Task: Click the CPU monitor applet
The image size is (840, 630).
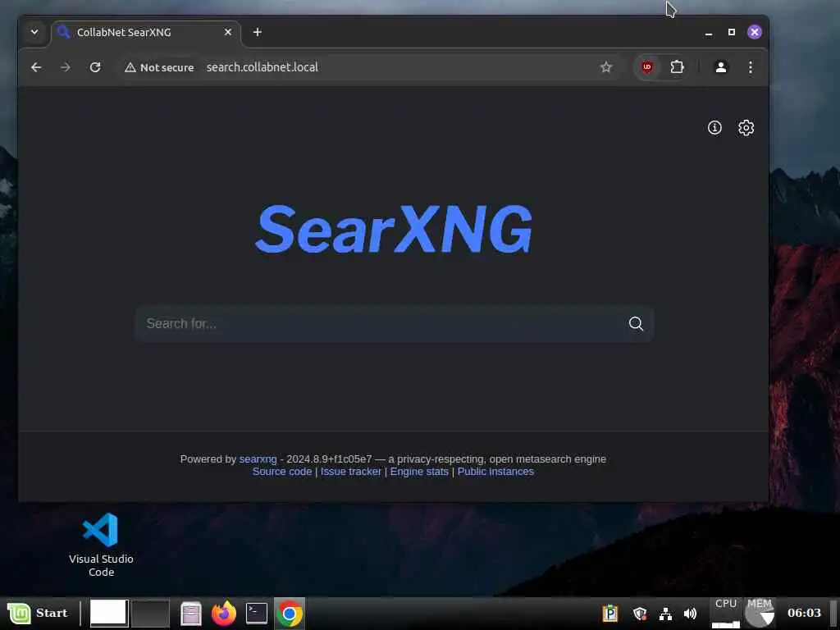Action: 726,613
